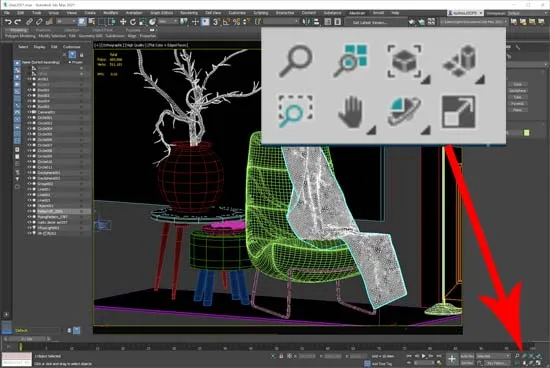
Task: Switch to the Object Paint ribbon tab
Action: tap(102, 30)
